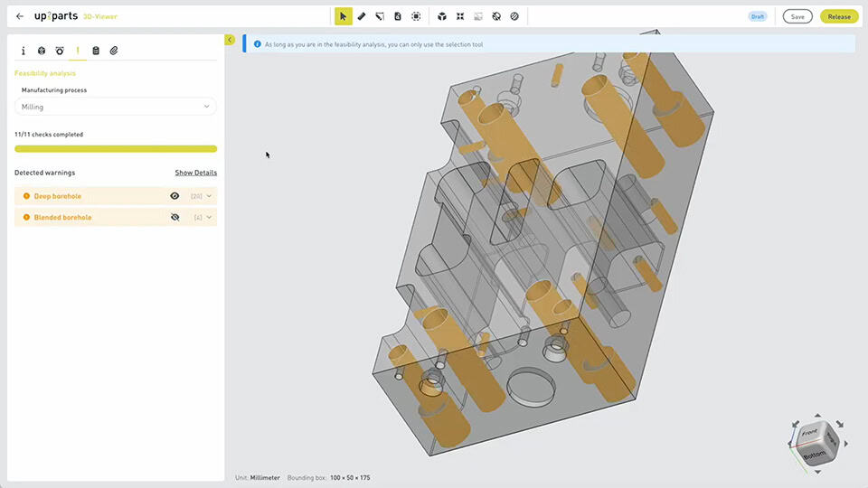The image size is (868, 488).
Task: Expand the Deep borehole warning list
Action: [209, 196]
